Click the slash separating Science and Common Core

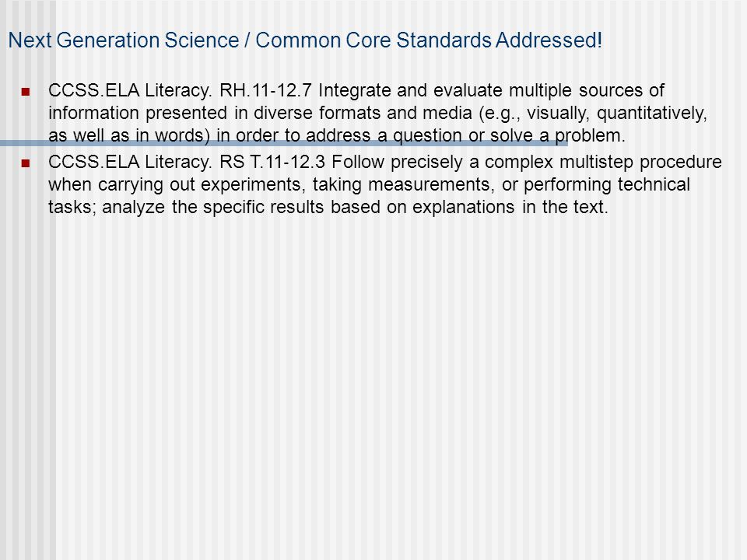coord(247,40)
